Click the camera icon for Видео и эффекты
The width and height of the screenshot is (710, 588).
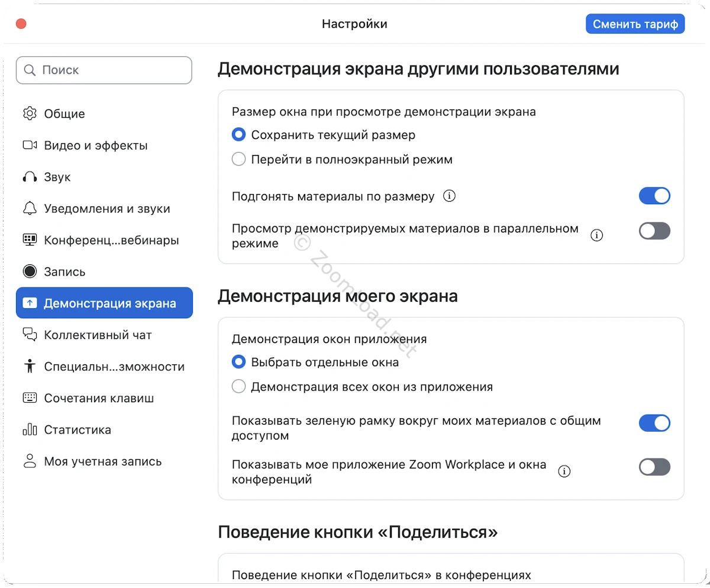[x=30, y=146]
